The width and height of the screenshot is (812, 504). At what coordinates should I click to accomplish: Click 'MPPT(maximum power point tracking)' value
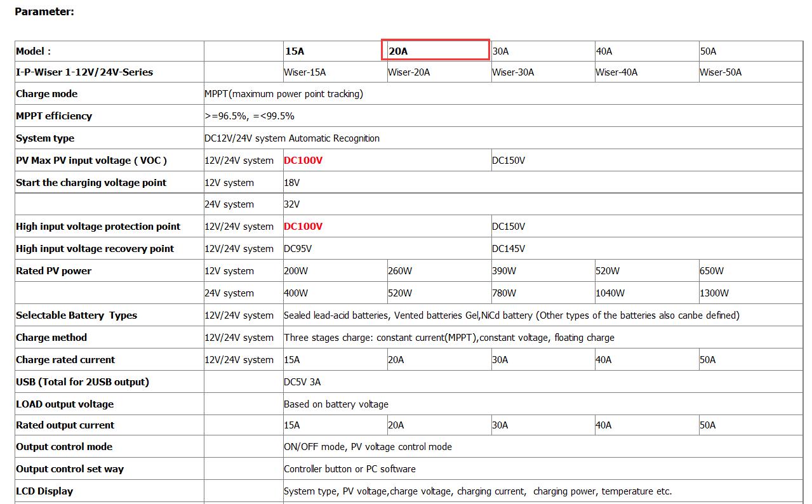click(x=284, y=94)
